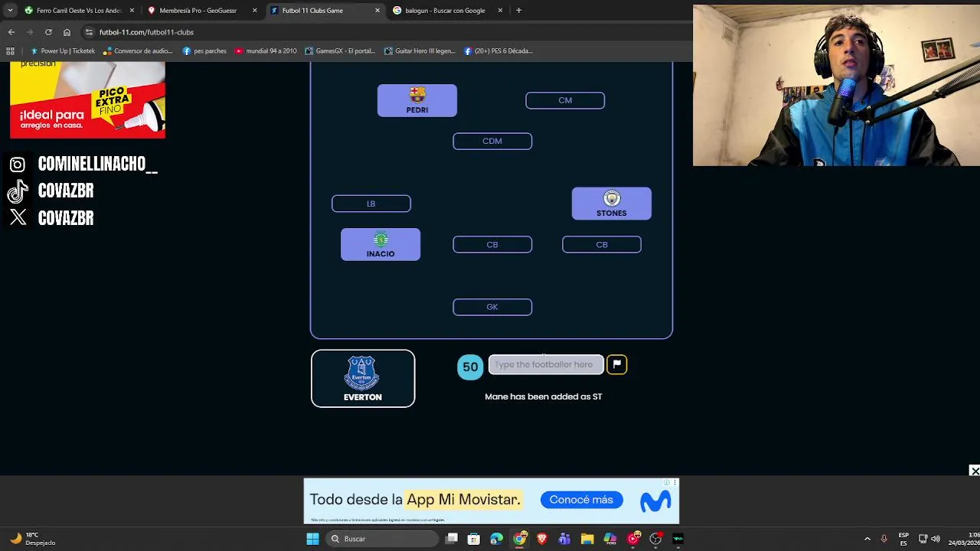Click the Barcelona crest on Pedri card
Viewport: 980px width, 551px height.
(417, 95)
